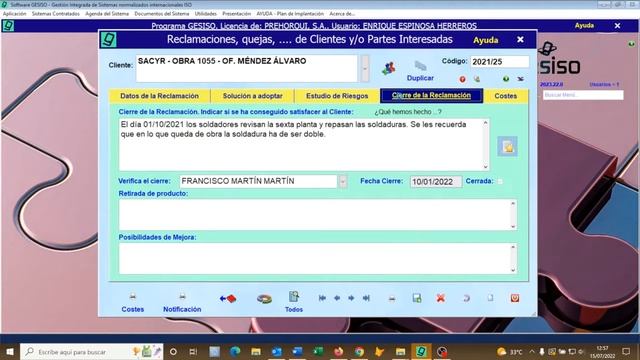This screenshot has height=360, width=640.
Task: Click the yellow note icon beside closure text
Action: click(x=508, y=147)
